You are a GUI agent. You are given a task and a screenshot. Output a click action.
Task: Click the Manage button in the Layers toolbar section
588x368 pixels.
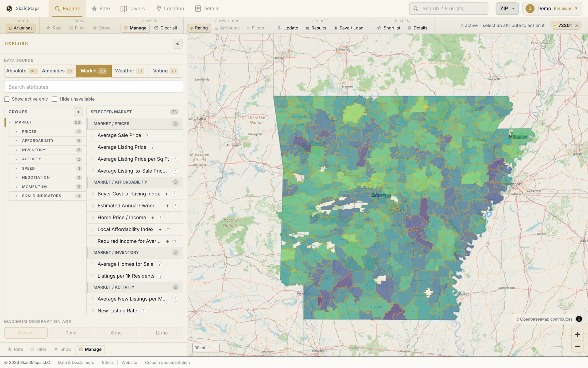(135, 28)
